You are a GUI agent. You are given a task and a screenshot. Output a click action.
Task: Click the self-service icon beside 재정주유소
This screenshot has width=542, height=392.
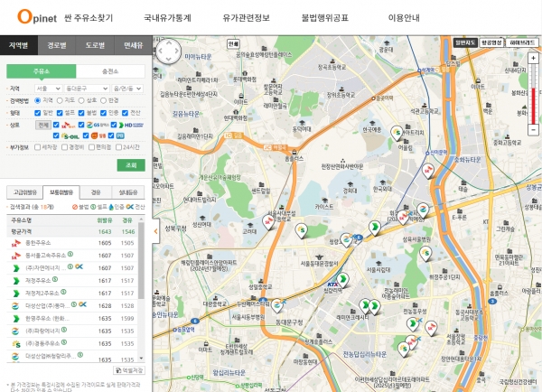pos(55,279)
